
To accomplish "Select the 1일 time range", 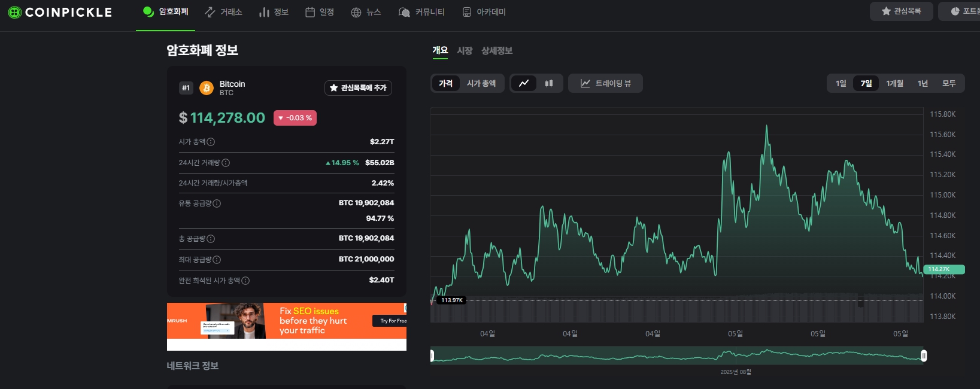I will click(x=841, y=83).
